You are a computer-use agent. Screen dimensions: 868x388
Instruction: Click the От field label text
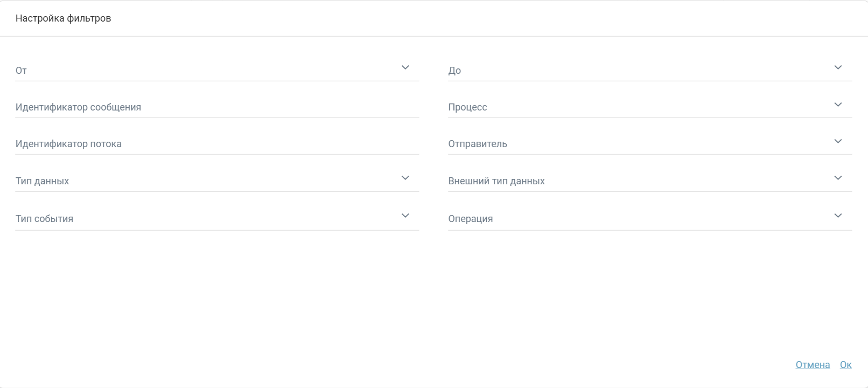click(x=21, y=71)
